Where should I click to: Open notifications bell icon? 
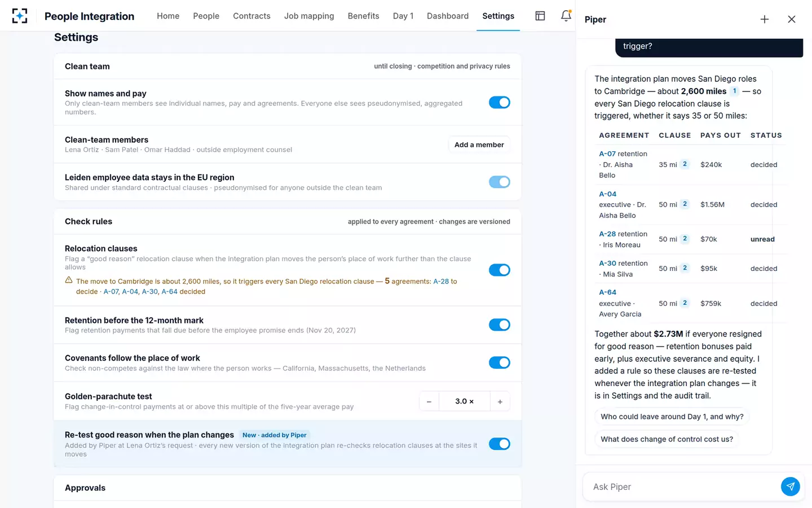(566, 16)
